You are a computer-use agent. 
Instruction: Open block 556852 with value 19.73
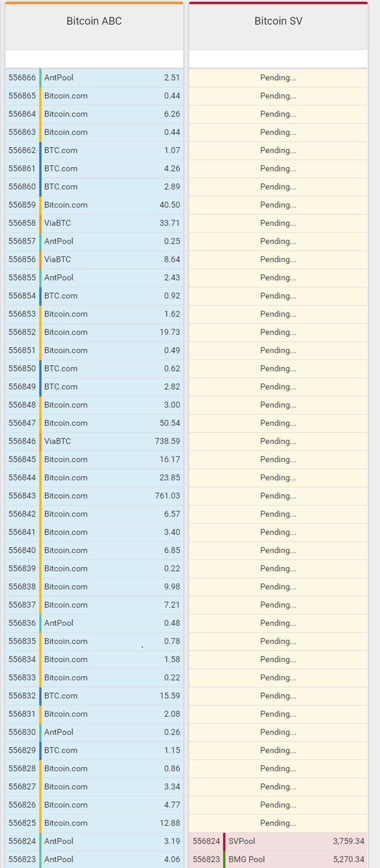click(94, 332)
